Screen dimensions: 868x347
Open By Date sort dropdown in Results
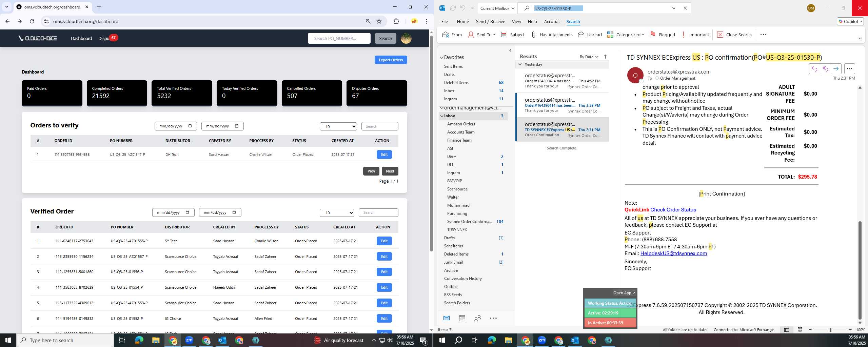pos(589,57)
